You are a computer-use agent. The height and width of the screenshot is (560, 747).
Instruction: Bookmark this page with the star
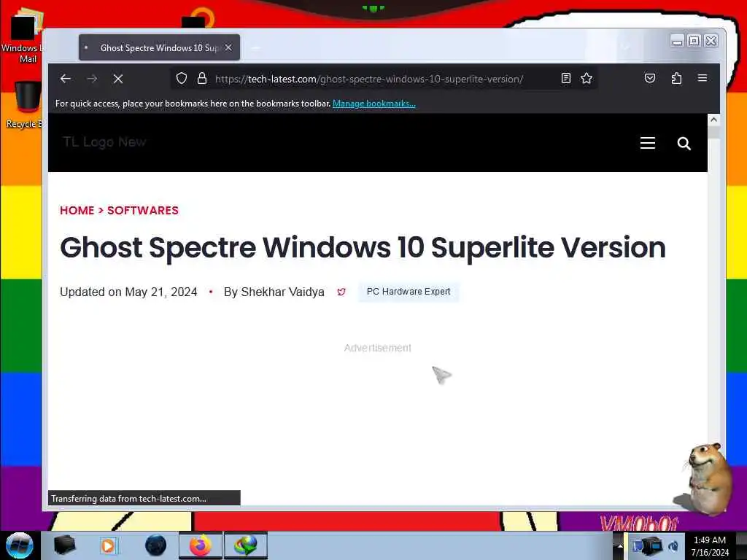click(587, 78)
